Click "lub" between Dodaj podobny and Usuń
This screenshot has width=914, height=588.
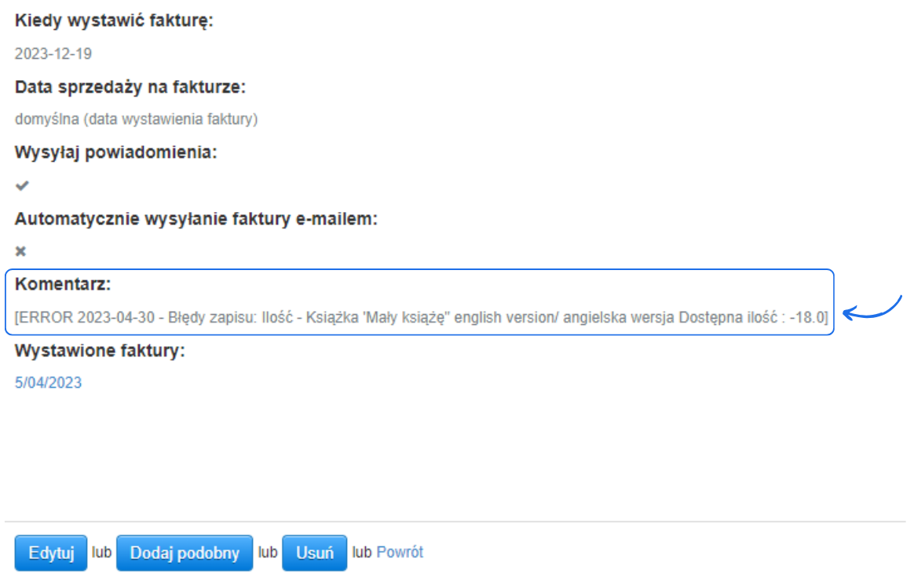[268, 552]
